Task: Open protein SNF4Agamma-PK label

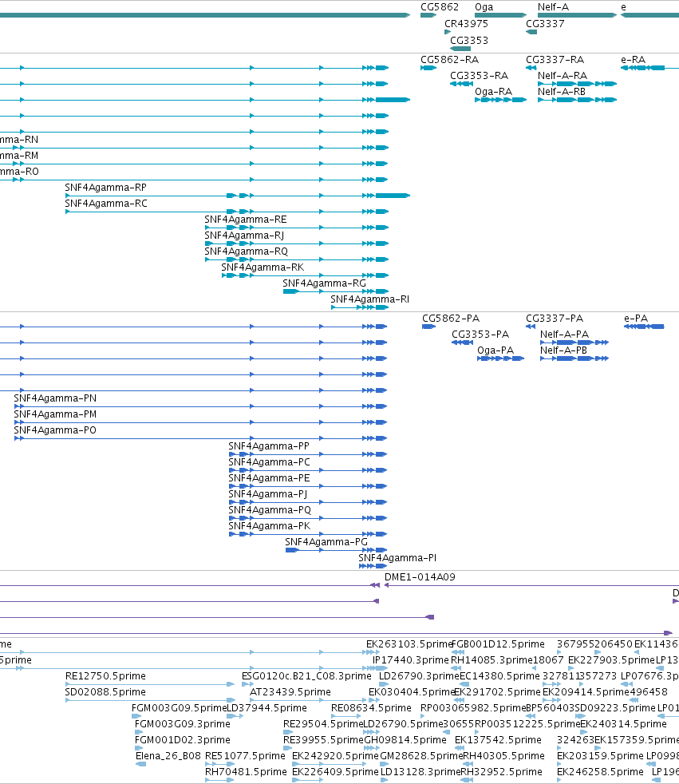Action: tap(270, 526)
